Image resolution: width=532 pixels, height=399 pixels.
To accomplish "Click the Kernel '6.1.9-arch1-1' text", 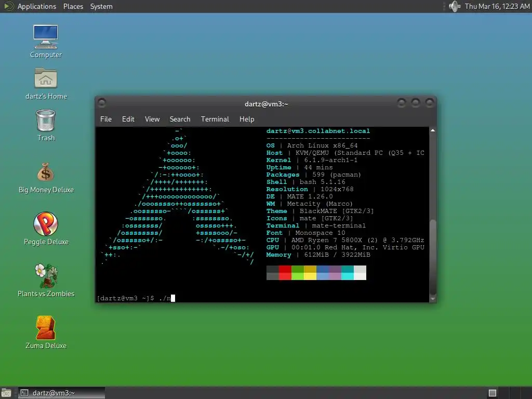I will click(x=331, y=160).
